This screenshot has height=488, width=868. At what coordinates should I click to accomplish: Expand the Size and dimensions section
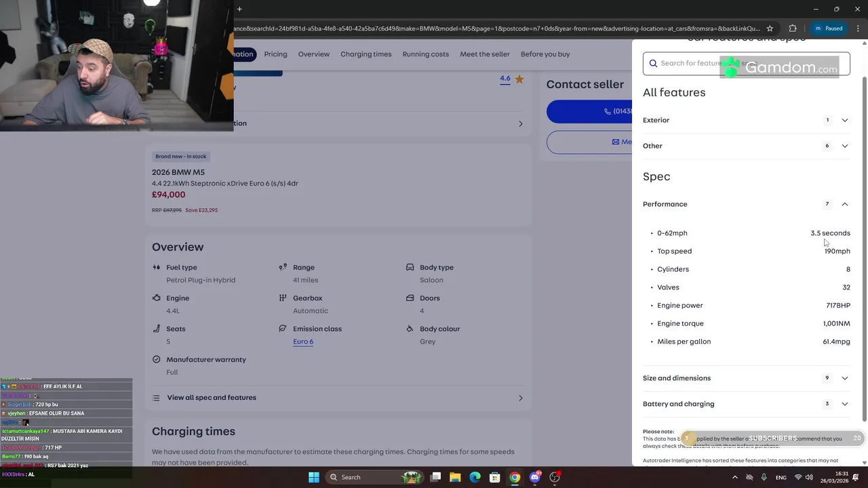point(746,378)
